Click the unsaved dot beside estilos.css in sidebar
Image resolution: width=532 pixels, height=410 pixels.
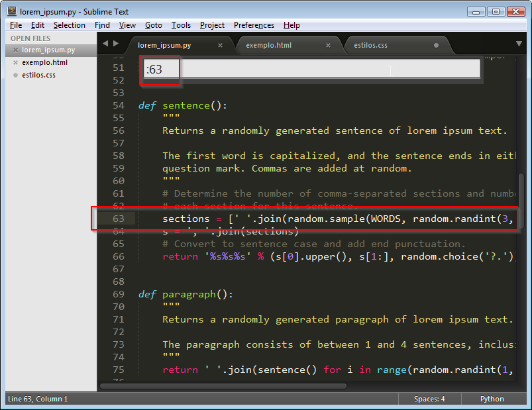(x=15, y=76)
